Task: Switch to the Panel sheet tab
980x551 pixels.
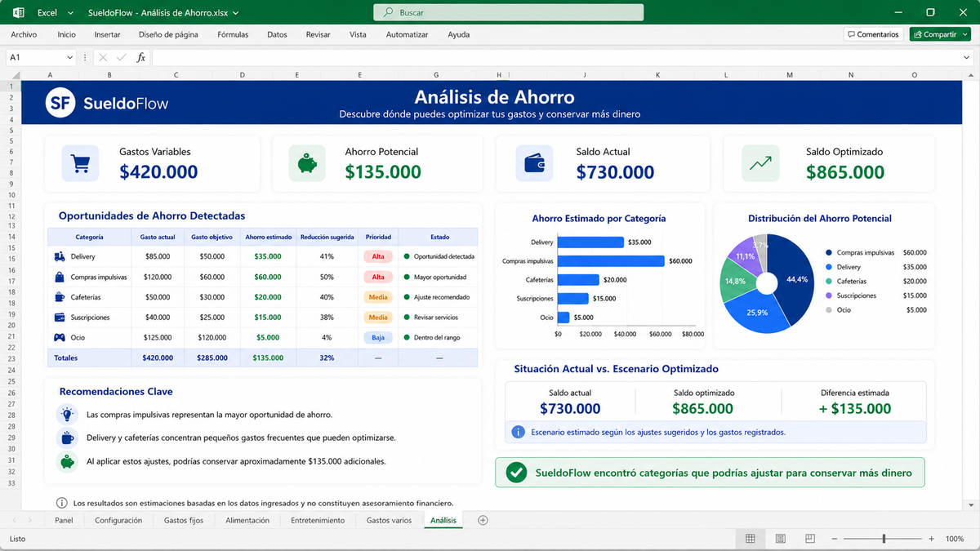Action: (64, 520)
